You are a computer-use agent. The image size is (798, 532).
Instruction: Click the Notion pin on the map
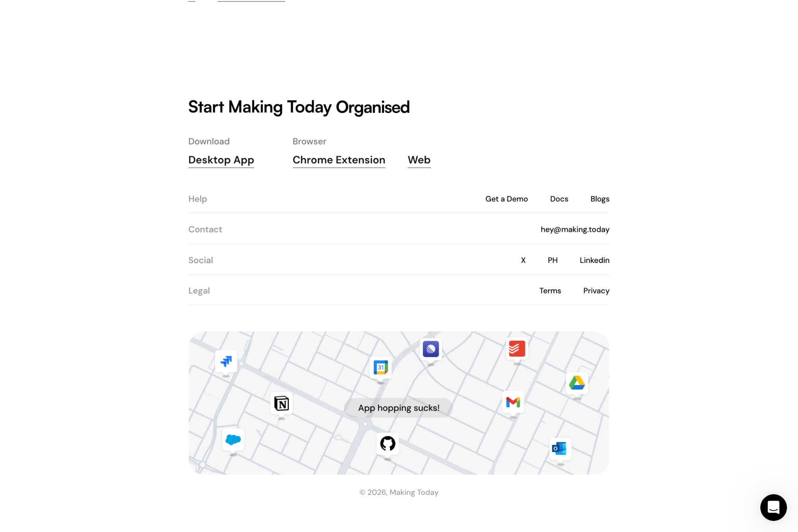[x=281, y=403]
